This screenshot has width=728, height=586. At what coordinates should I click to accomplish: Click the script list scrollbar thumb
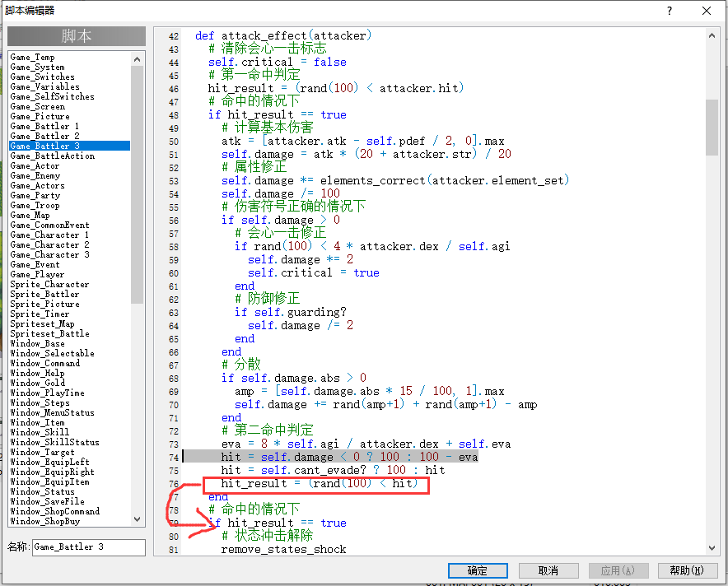[137, 184]
